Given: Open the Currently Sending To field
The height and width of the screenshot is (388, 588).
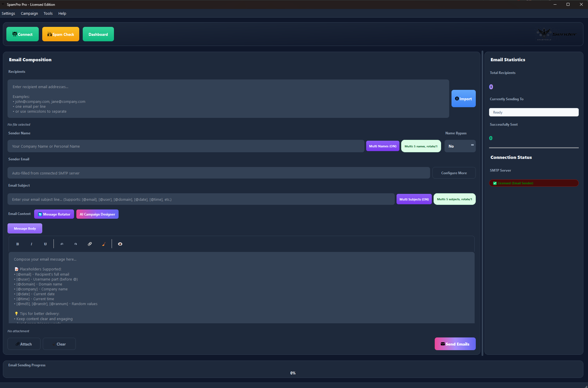Looking at the screenshot, I should coord(534,112).
